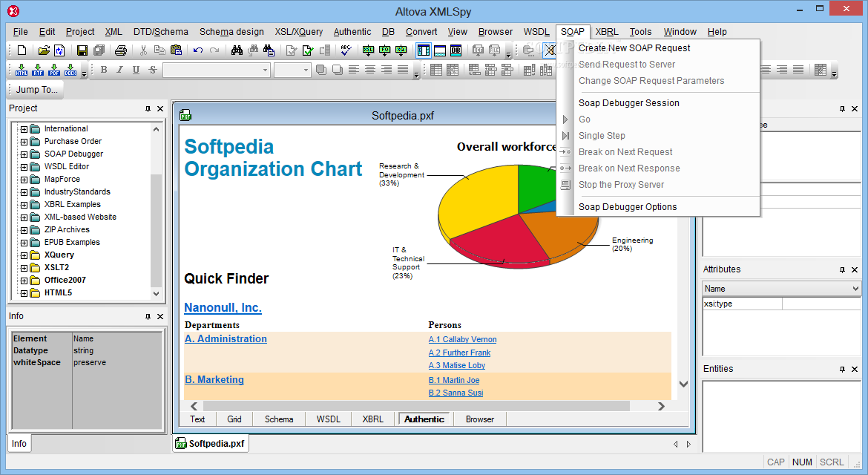Select the Softpedia.pxf document tab
The height and width of the screenshot is (475, 868).
211,443
